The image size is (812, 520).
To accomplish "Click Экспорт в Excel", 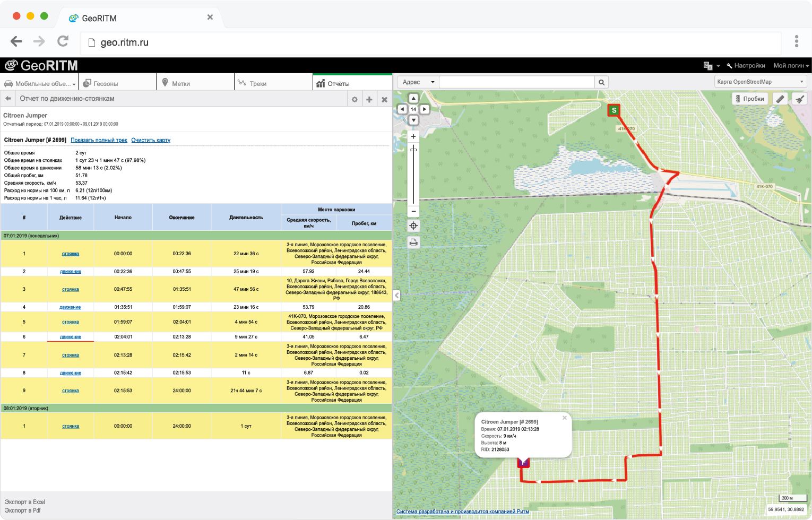I will point(25,502).
